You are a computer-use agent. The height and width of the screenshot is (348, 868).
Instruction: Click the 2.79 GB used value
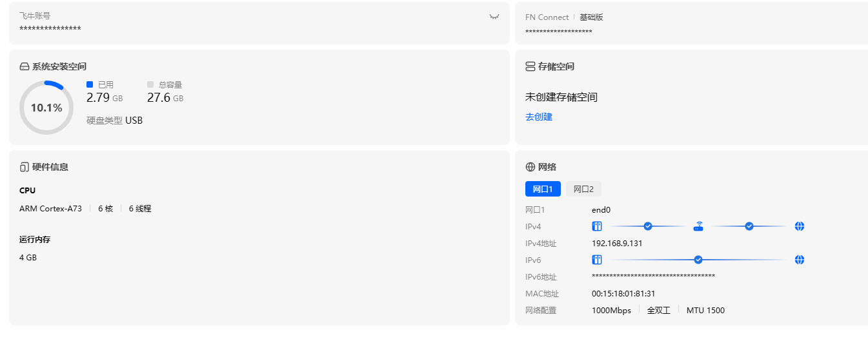pyautogui.click(x=105, y=98)
